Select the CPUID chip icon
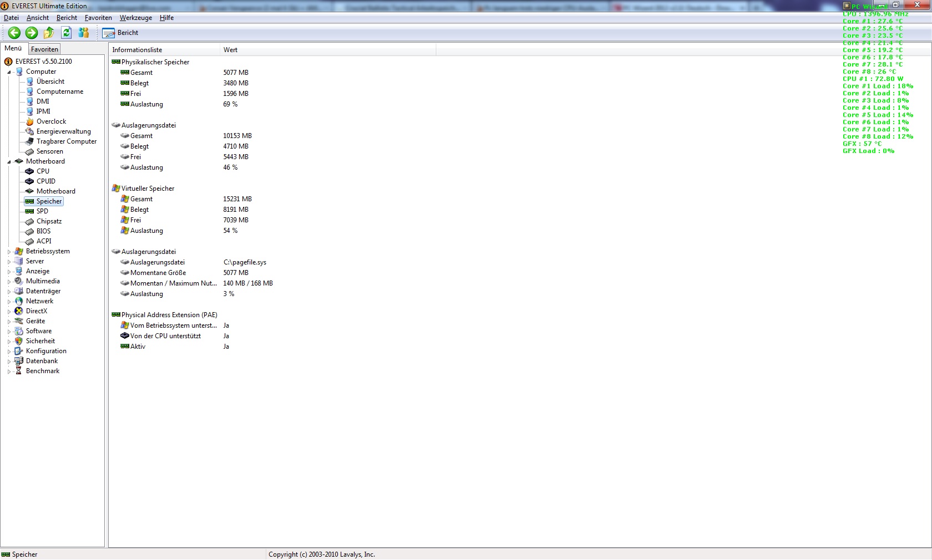This screenshot has width=932, height=560. click(30, 181)
